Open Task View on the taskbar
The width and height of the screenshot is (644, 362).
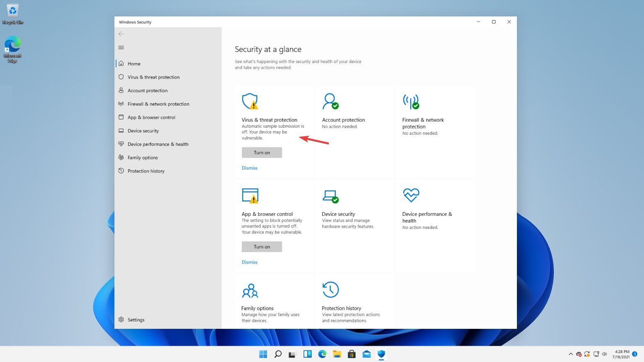click(x=293, y=354)
